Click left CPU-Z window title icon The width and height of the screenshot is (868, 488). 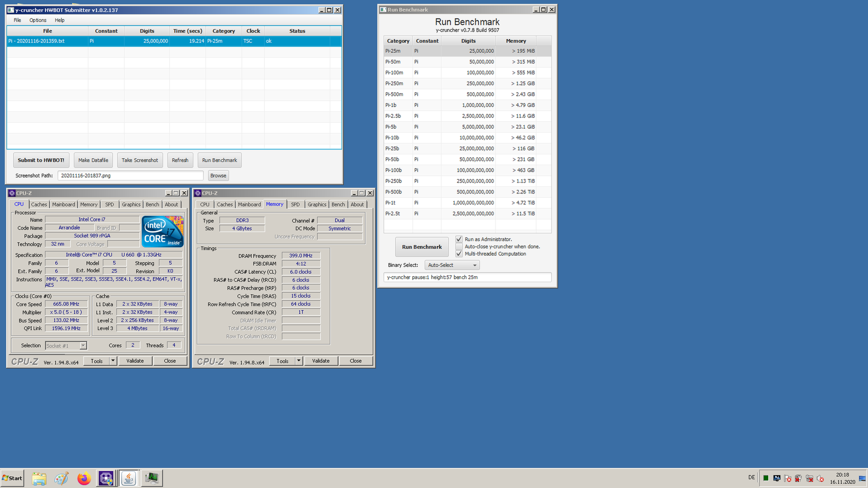(x=12, y=193)
